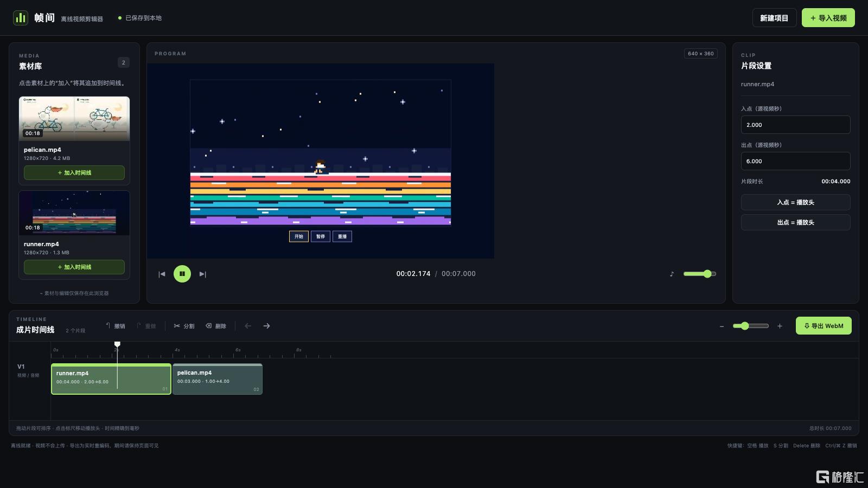Click the 入点 in-point input field
The width and height of the screenshot is (868, 488).
(796, 125)
